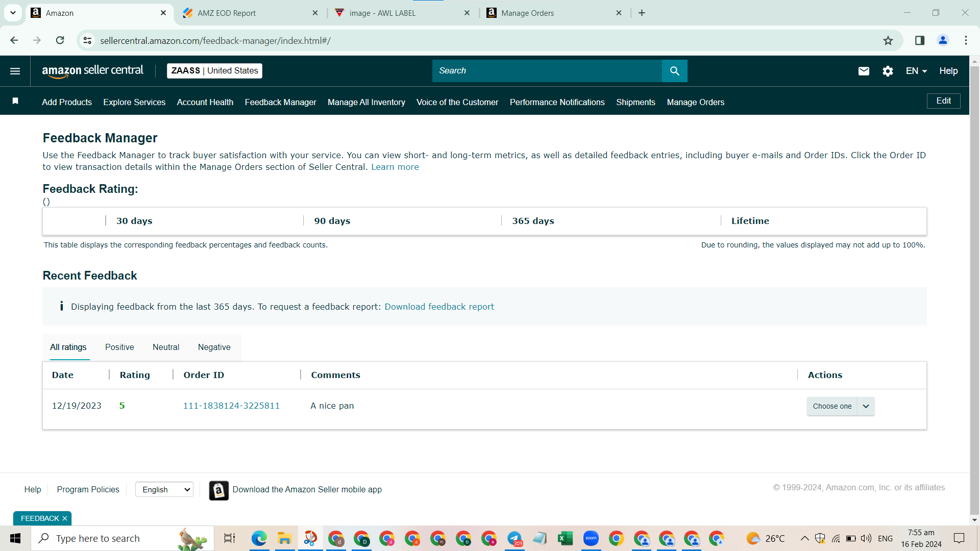Open Program Policies in the footer
Screen dimensions: 980x551
[x=88, y=489]
